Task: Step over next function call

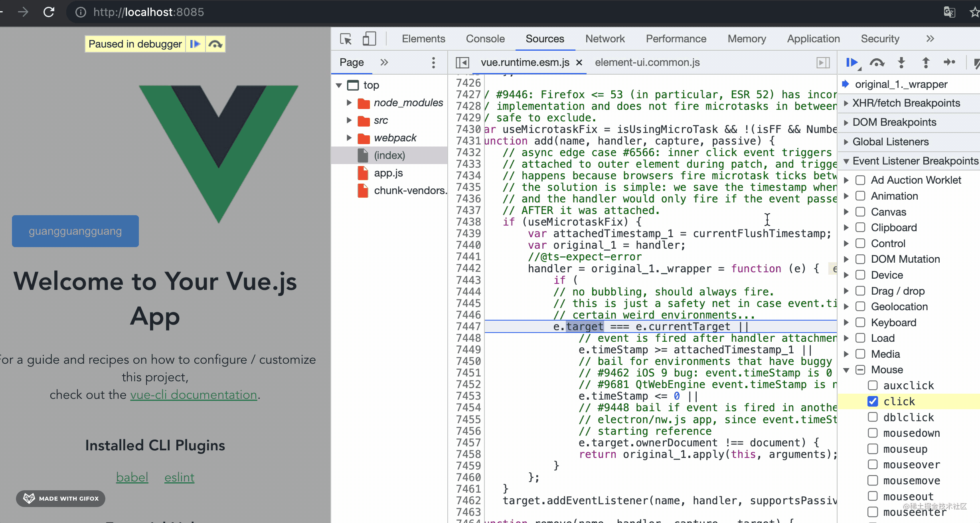Action: point(877,63)
